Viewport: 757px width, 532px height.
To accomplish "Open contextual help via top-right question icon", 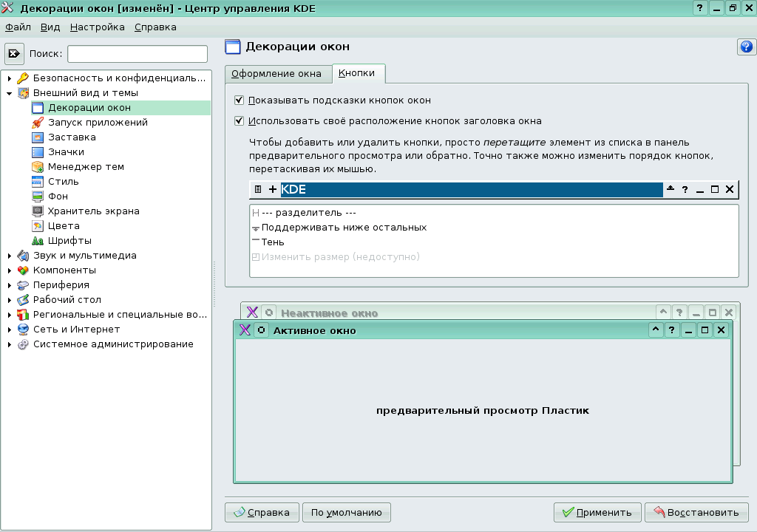I will coord(746,47).
